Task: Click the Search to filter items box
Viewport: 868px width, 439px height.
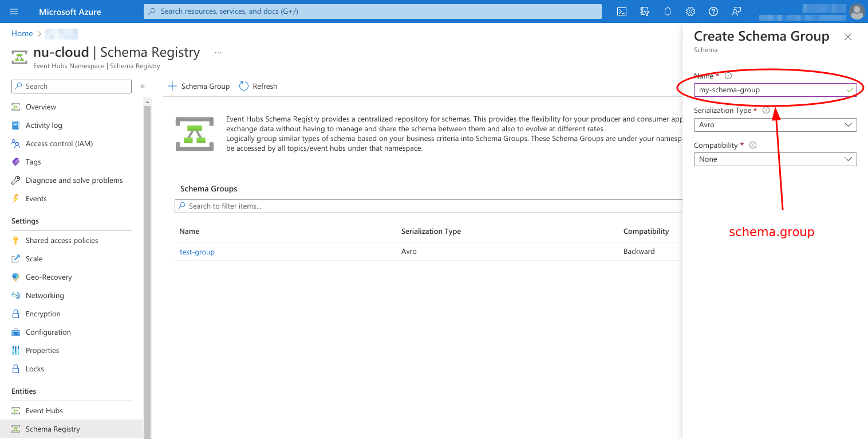Action: pos(428,206)
